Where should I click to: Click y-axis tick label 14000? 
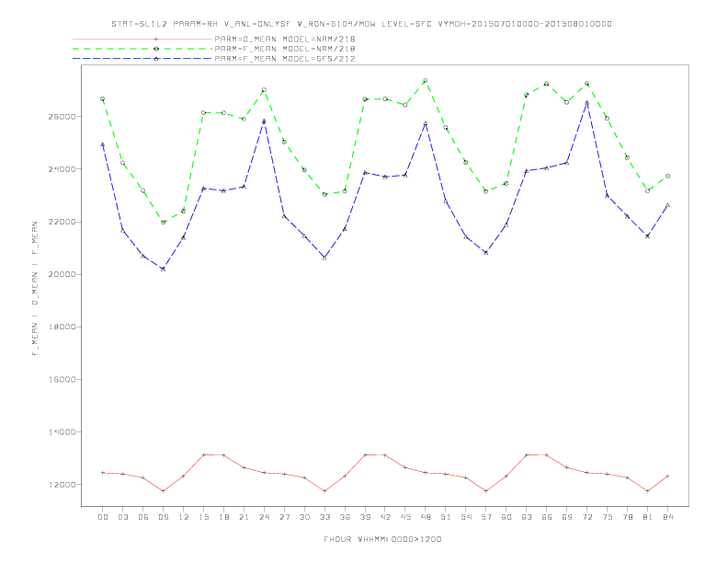pyautogui.click(x=62, y=432)
